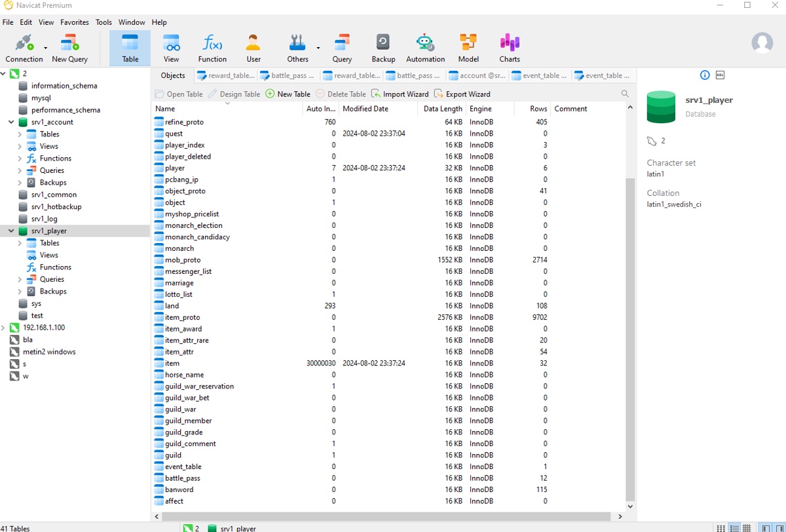
Task: Select the 'bla' connection in tree
Action: point(28,339)
